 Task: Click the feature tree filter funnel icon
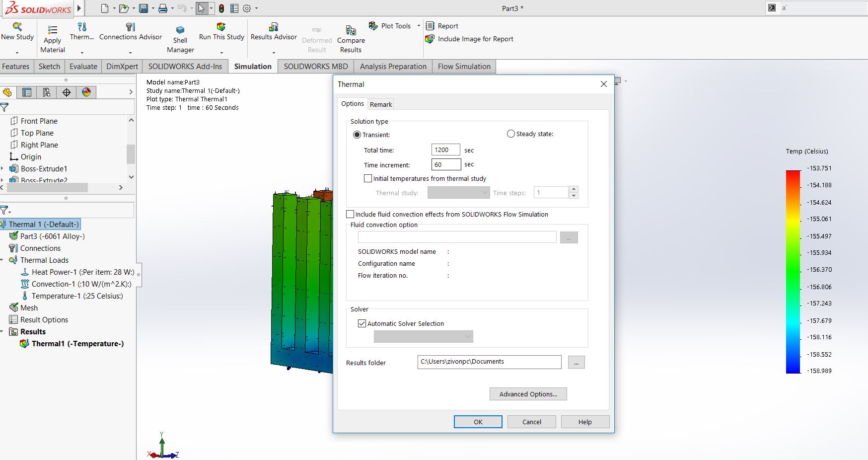point(4,107)
